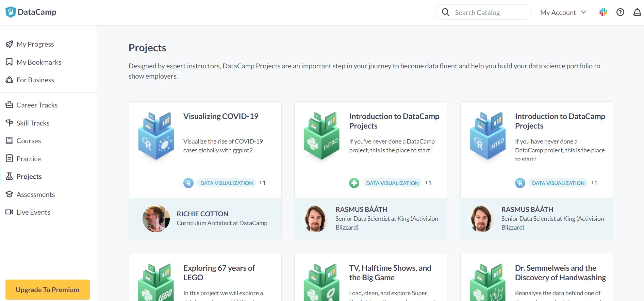Screen dimensions: 644x301
Task: Open the Visualizing COVID-19 project title
Action: point(221,116)
